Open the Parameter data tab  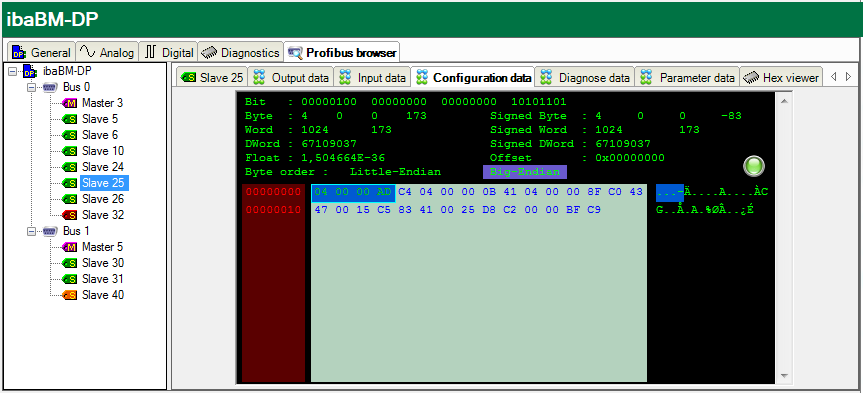(x=687, y=78)
